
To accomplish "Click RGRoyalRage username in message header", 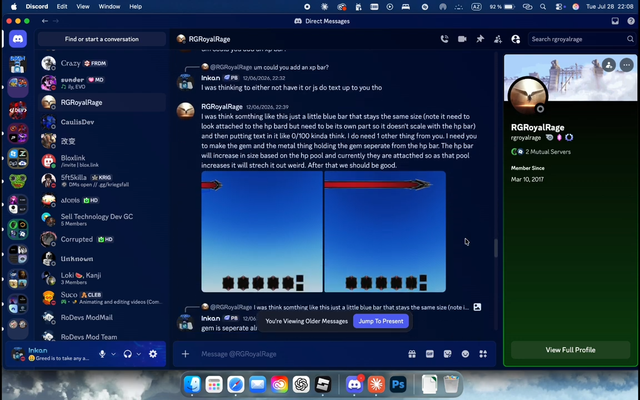I will (x=222, y=107).
